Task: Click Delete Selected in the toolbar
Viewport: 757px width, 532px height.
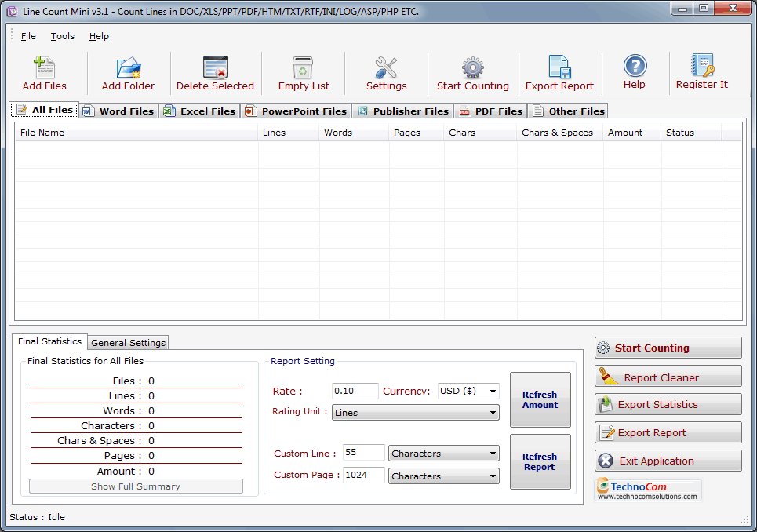Action: pyautogui.click(x=215, y=74)
